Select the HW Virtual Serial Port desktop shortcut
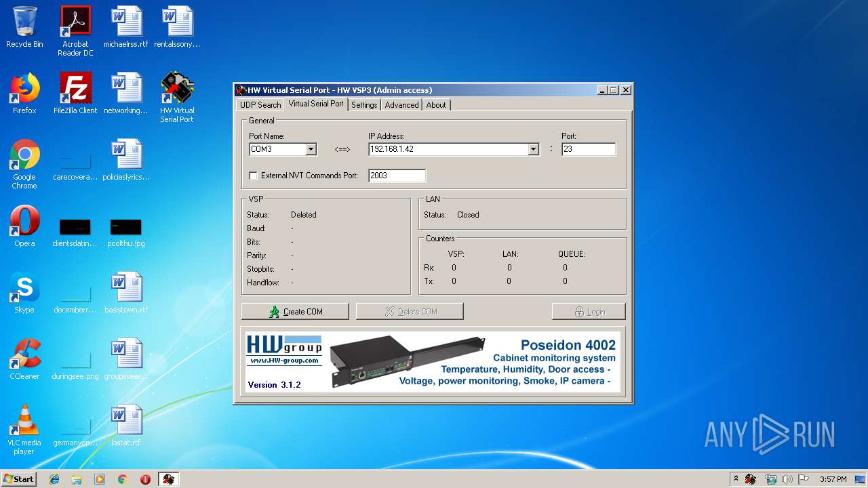The image size is (868, 488). coord(177,98)
